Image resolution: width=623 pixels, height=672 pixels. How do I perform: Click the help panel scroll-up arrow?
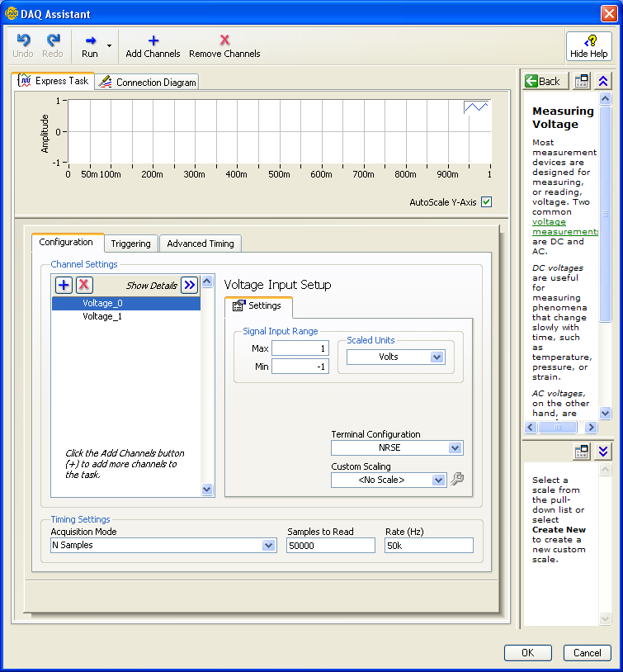pos(605,99)
